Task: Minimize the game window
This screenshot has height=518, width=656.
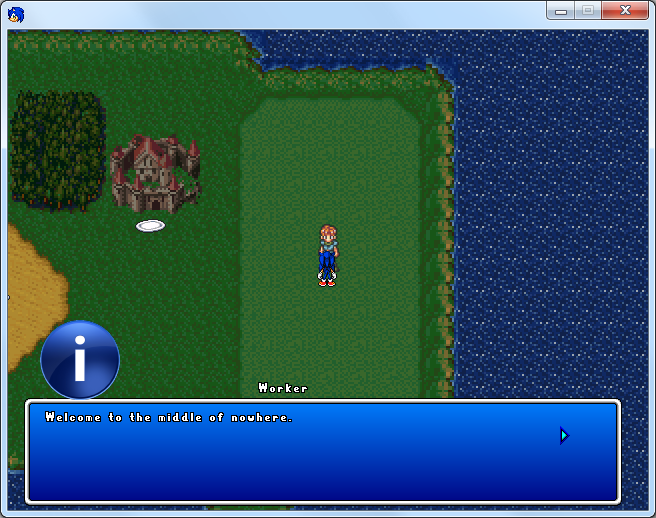Action: point(562,11)
